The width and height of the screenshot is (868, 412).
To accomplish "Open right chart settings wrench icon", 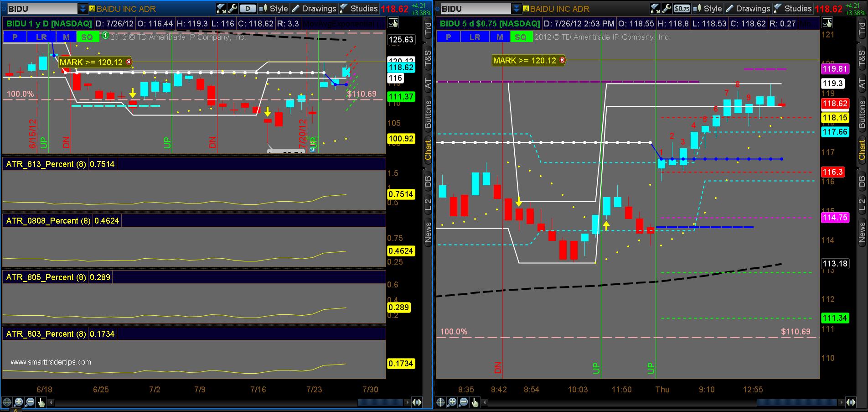I will coord(666,9).
